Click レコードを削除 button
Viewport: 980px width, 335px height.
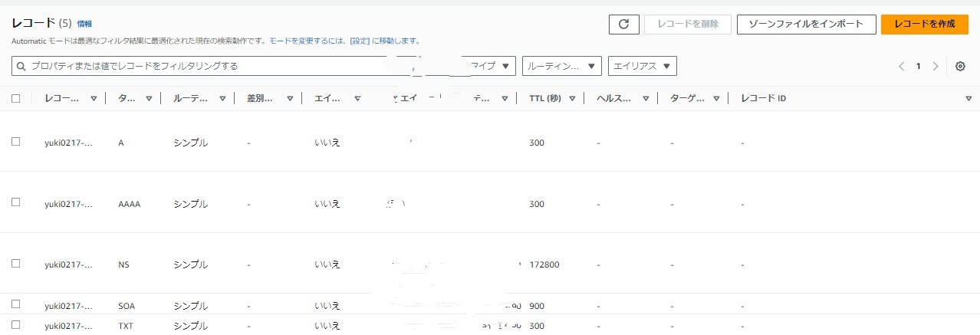click(688, 24)
